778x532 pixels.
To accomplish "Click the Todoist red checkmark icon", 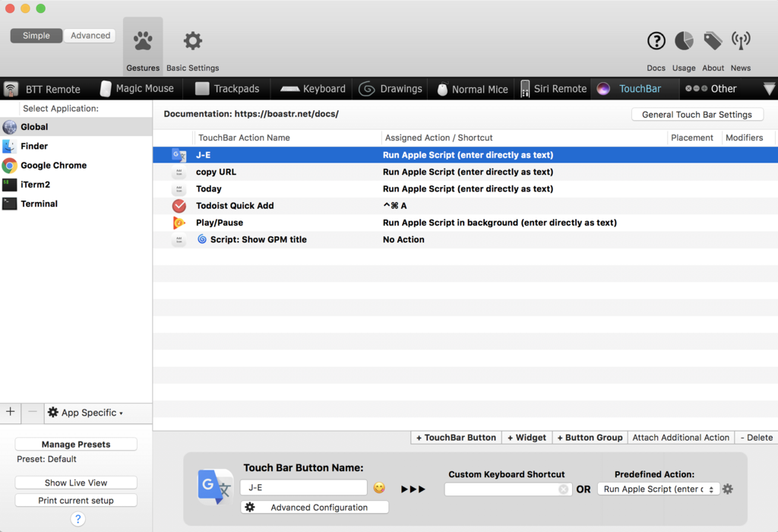I will 179,205.
